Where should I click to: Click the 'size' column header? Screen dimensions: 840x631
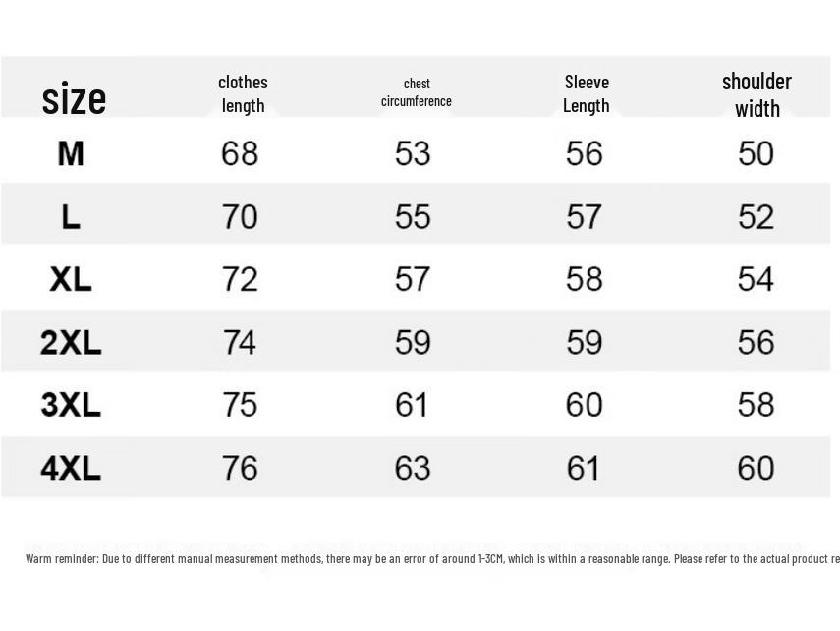74,98
